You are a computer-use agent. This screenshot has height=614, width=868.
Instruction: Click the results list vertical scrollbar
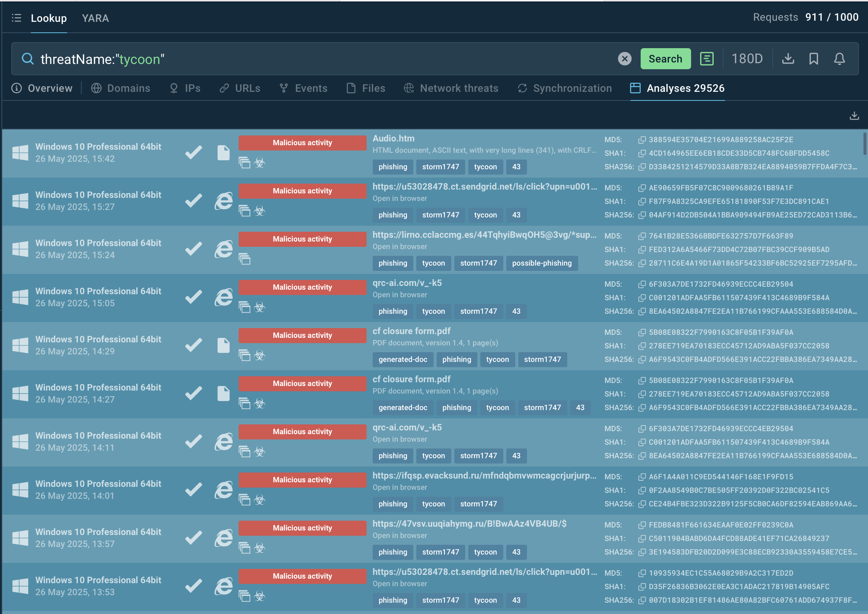(865, 144)
